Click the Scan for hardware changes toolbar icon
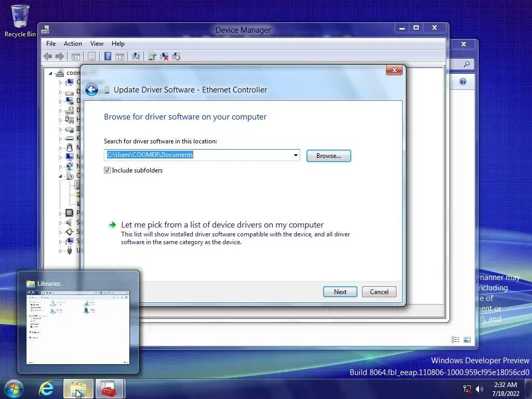 [136, 56]
